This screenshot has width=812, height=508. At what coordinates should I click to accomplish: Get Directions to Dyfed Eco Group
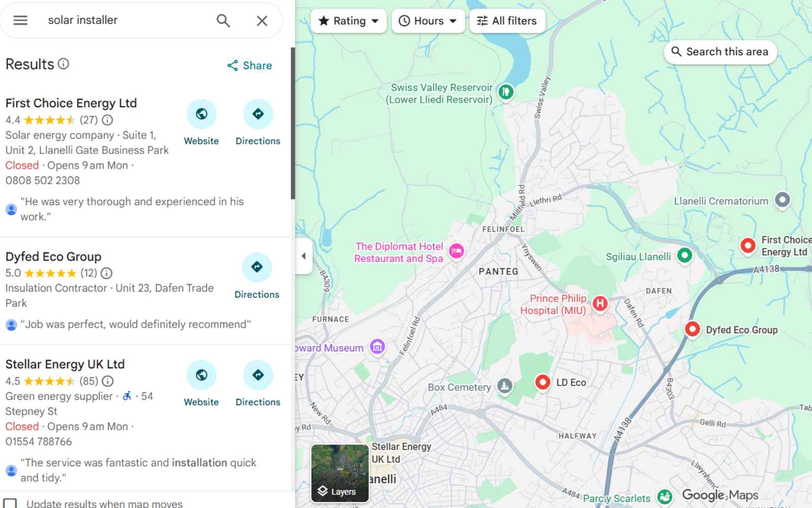click(x=257, y=267)
